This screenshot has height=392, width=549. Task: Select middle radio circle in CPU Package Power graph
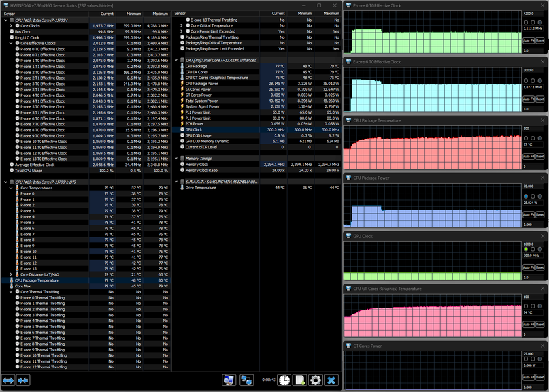(533, 197)
